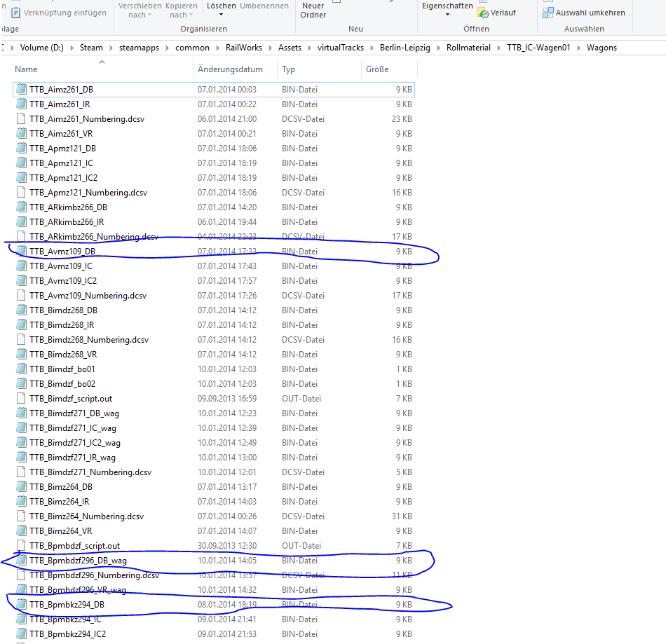
Task: Select the TTB_Bimdz268_Numbering.dcsv file icon
Action: 21,340
